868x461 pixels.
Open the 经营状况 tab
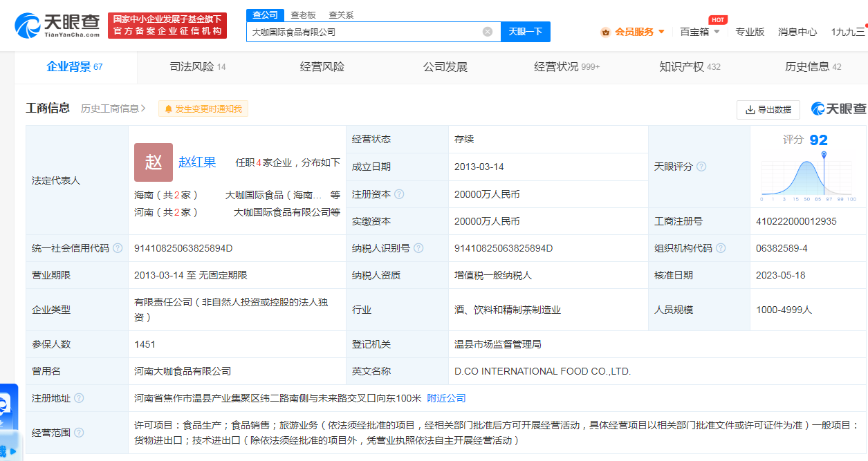[567, 67]
